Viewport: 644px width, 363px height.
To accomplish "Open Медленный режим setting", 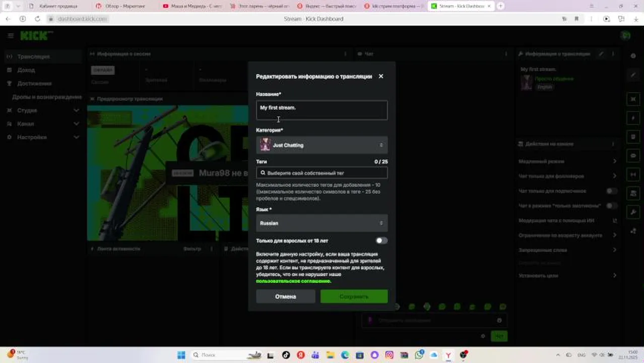I will 567,161.
